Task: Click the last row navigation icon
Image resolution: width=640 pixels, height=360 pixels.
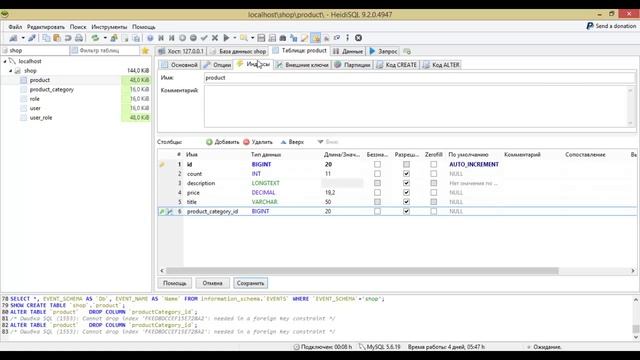Action: [171, 38]
